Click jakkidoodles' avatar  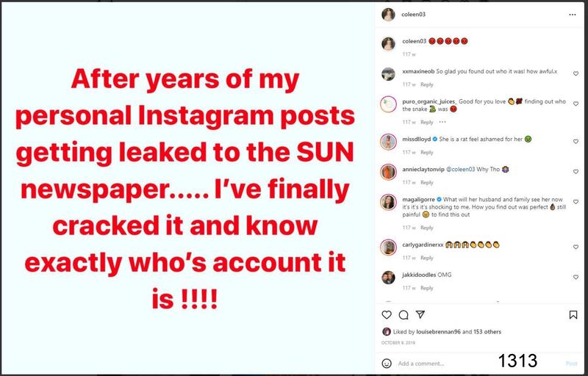click(x=387, y=278)
